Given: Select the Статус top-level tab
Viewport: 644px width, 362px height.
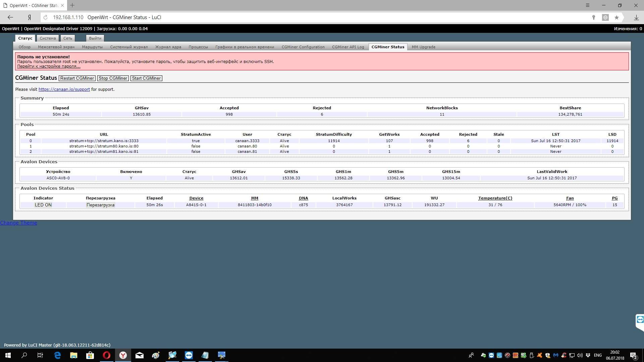Looking at the screenshot, I should point(25,38).
